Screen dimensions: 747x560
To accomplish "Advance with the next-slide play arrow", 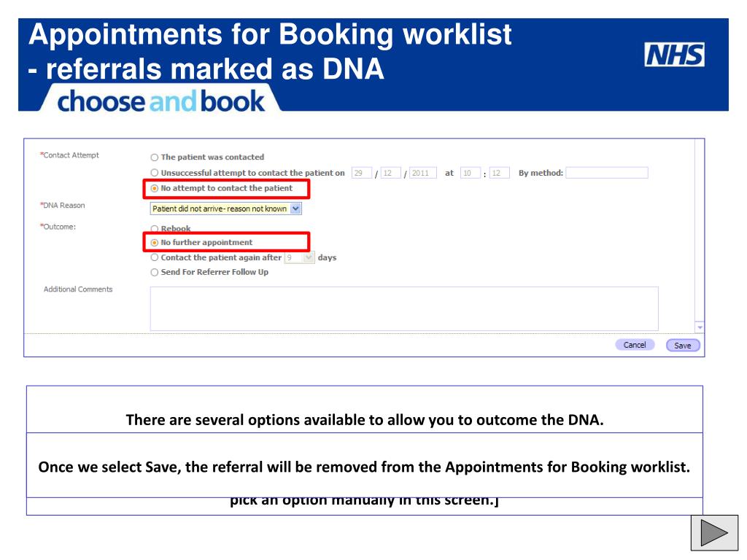I will [x=714, y=533].
